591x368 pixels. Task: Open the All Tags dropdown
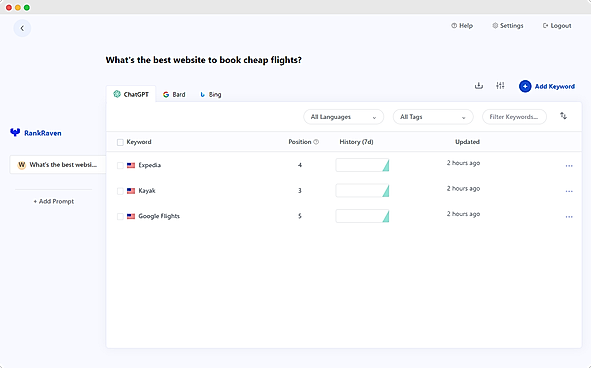pos(433,117)
